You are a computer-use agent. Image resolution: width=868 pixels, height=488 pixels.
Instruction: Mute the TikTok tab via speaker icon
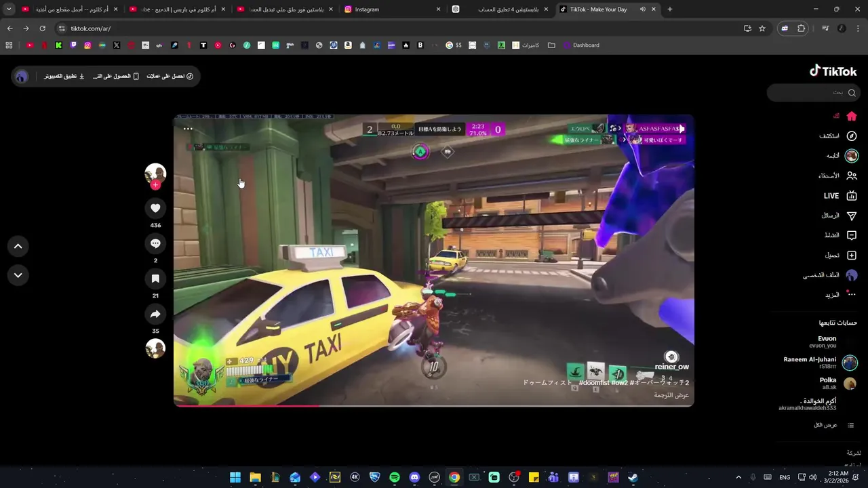pyautogui.click(x=642, y=9)
